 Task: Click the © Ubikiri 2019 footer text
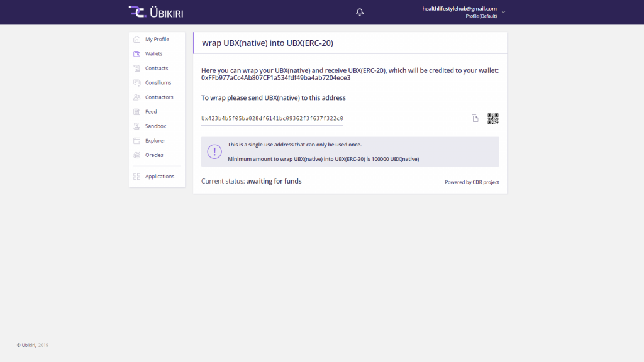tap(33, 345)
